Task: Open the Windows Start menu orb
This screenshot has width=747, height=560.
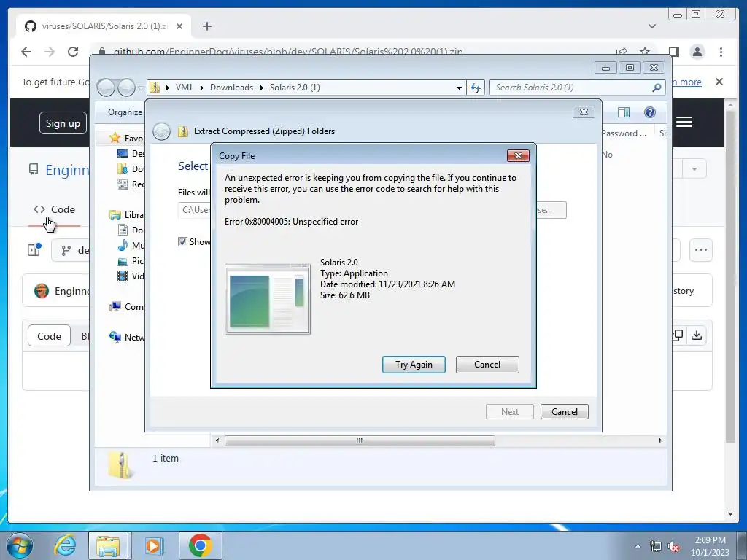Action: point(20,545)
